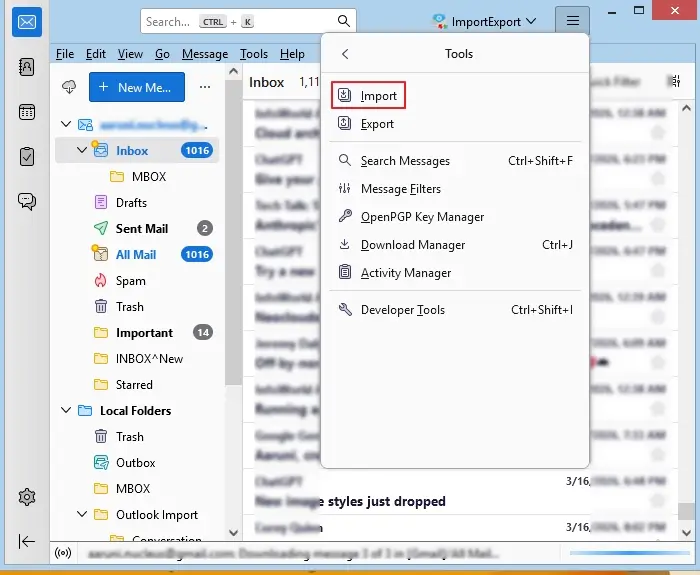The height and width of the screenshot is (575, 700).
Task: Open the Calendar sidebar icon
Action: coord(27,112)
